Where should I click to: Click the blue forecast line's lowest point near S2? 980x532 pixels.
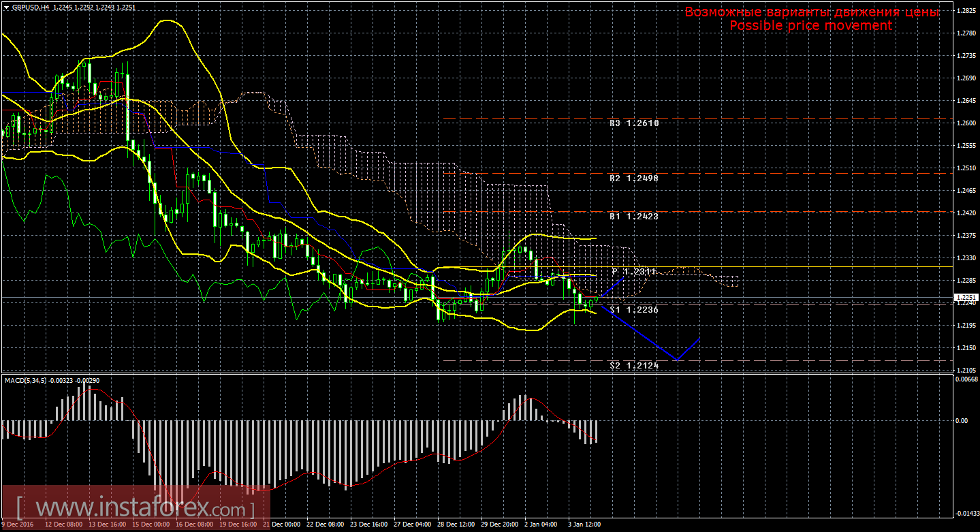click(x=676, y=360)
